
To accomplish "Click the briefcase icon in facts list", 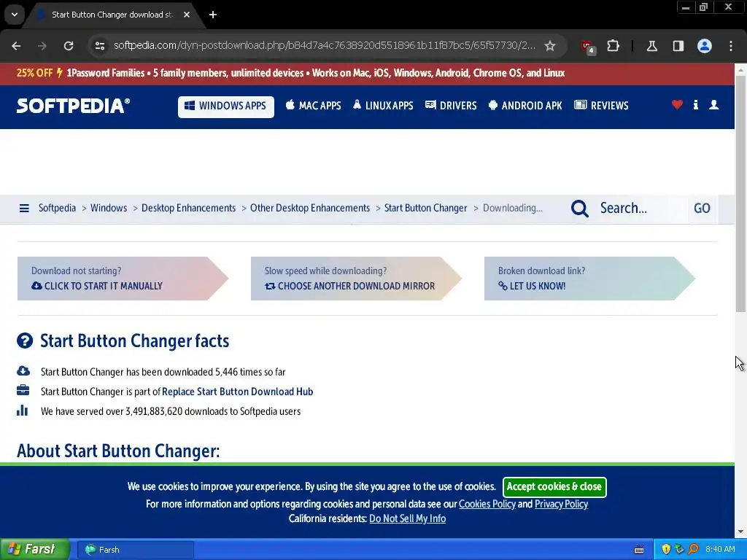I will tap(23, 391).
